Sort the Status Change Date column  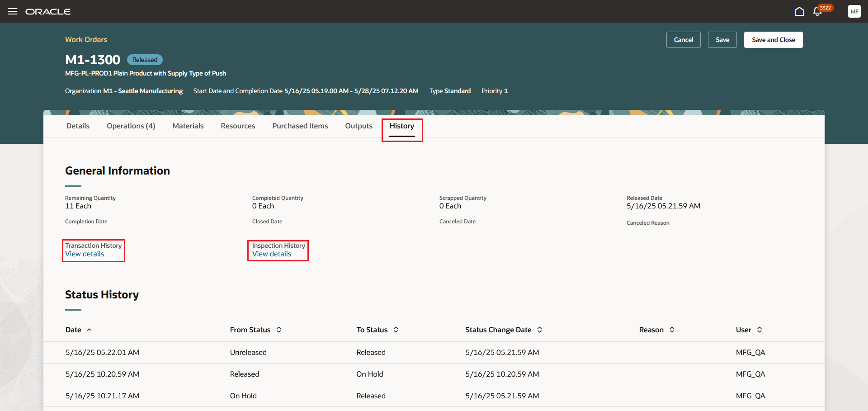click(540, 330)
